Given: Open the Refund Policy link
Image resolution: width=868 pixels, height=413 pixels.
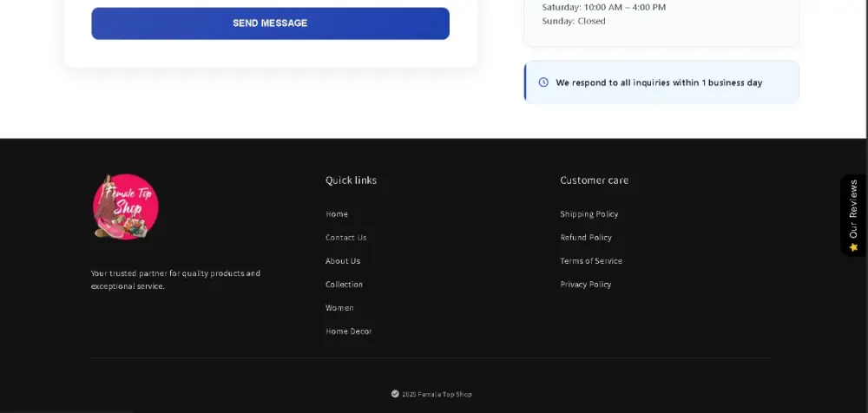Looking at the screenshot, I should pos(586,238).
